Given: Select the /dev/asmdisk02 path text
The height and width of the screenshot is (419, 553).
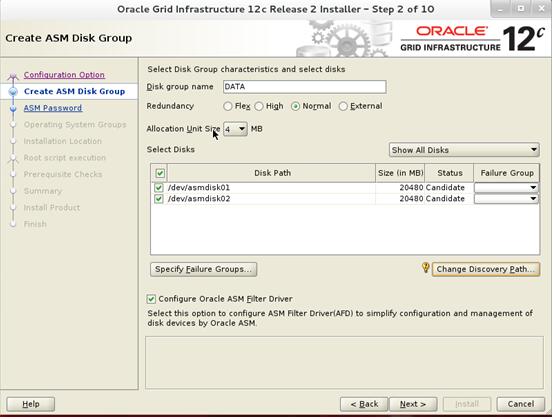Looking at the screenshot, I should [x=199, y=199].
